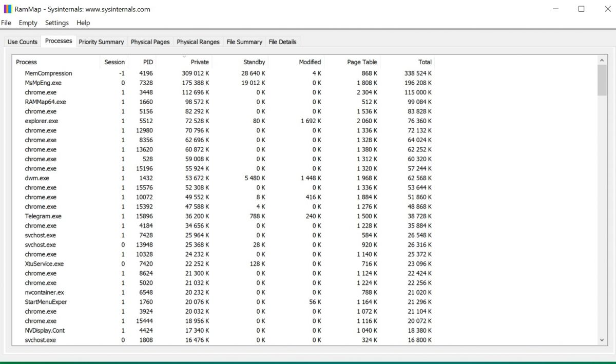Screen dimensions: 616x364
Task: Select the StartMenuExper process row
Action: click(x=224, y=302)
